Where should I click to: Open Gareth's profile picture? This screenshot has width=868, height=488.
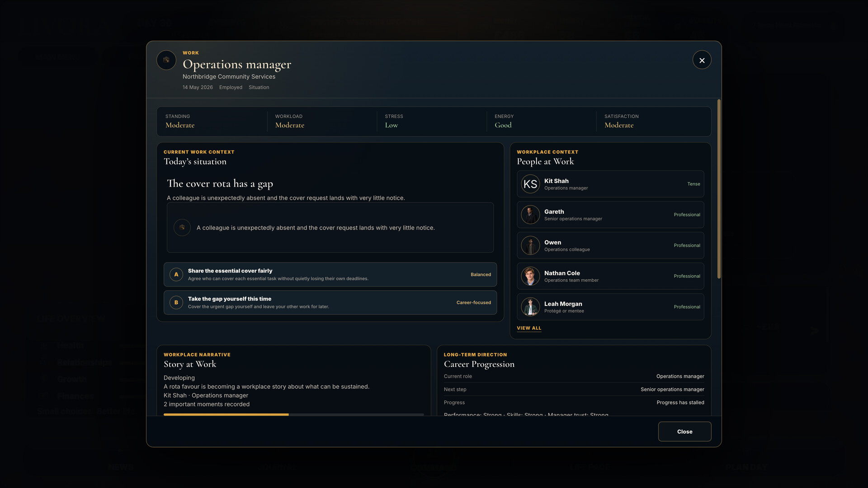[530, 215]
